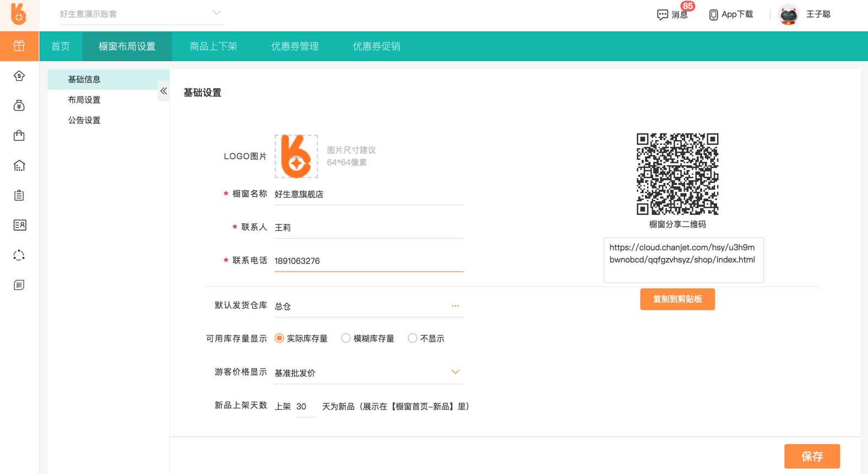Go to the 首页 tab

[61, 46]
